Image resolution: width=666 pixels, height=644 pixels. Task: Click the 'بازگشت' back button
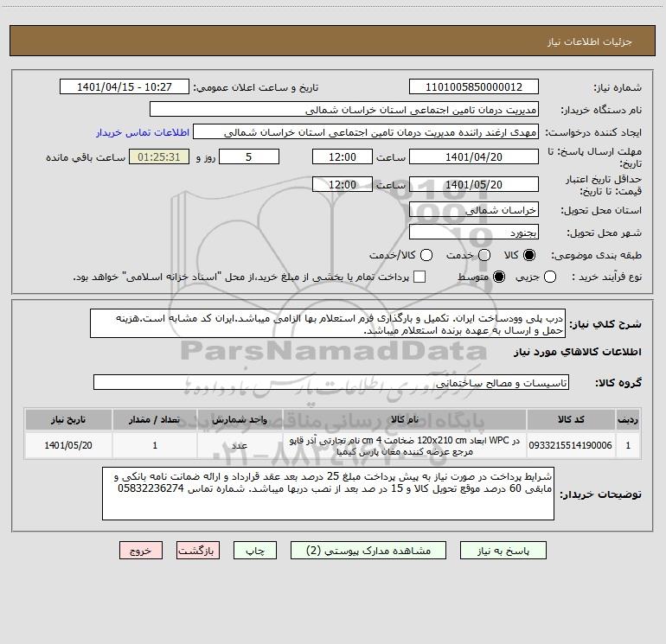point(198,551)
